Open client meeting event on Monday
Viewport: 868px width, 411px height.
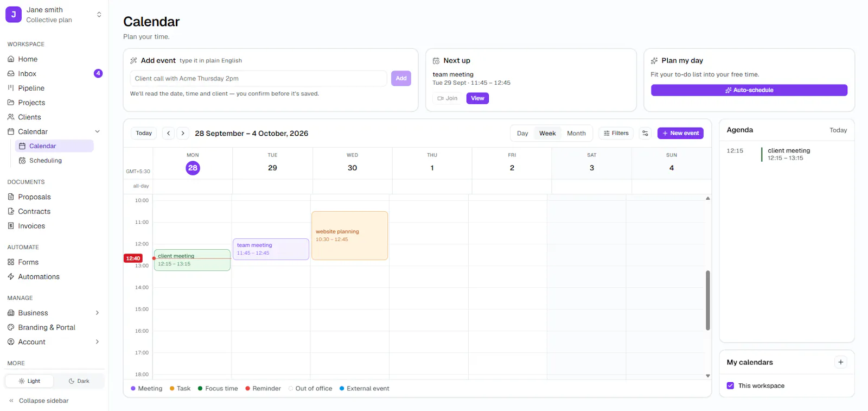click(192, 260)
